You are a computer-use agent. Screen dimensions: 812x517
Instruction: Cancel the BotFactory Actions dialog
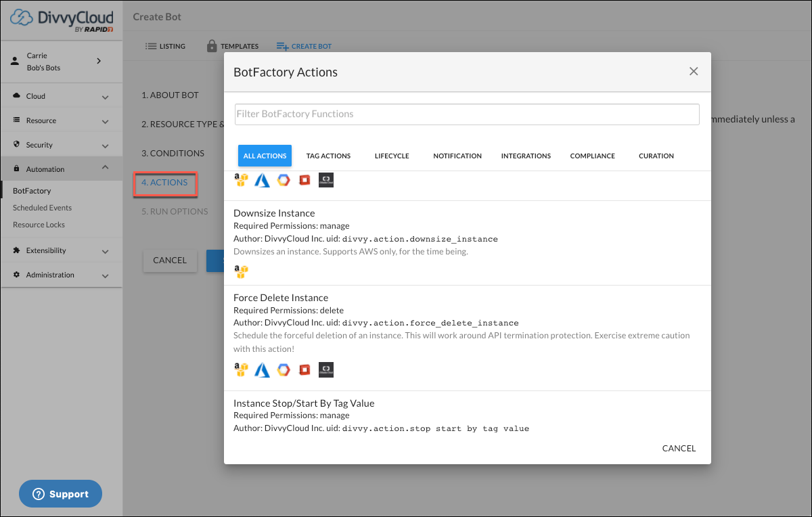pos(679,448)
